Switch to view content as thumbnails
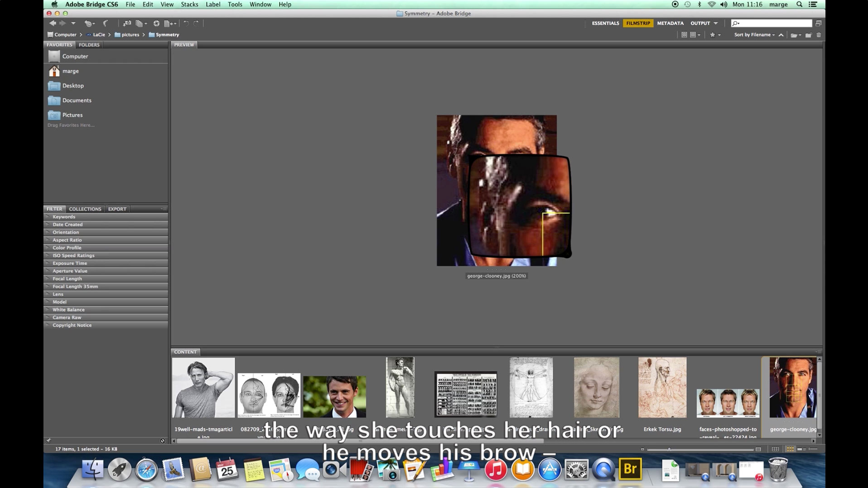The image size is (868, 488). [x=790, y=449]
